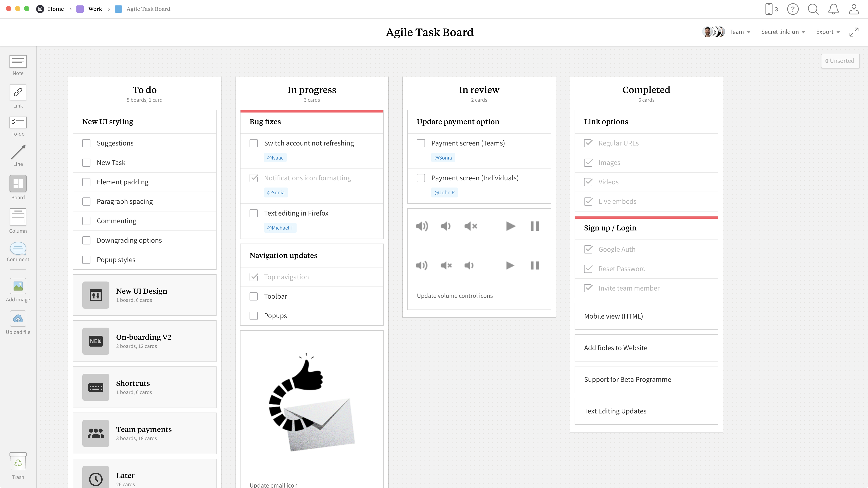Check Top navigation task checkbox

pyautogui.click(x=254, y=277)
